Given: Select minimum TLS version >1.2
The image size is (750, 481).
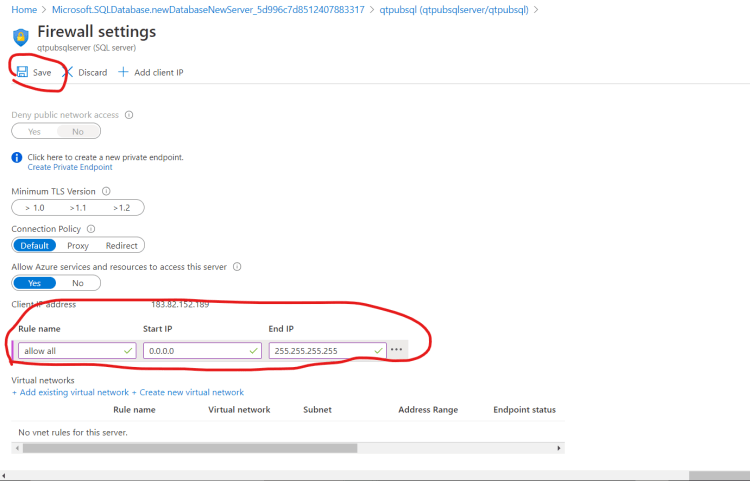Looking at the screenshot, I should pyautogui.click(x=121, y=208).
